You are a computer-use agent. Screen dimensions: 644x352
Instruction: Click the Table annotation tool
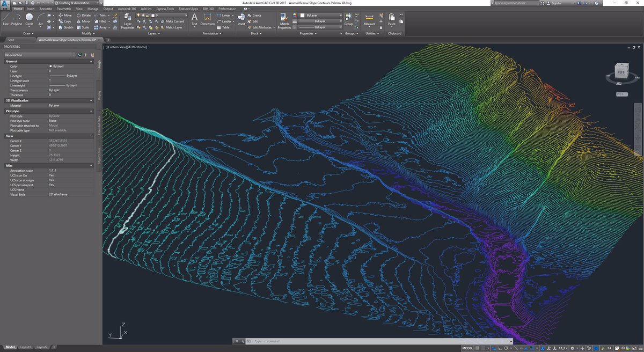point(224,27)
